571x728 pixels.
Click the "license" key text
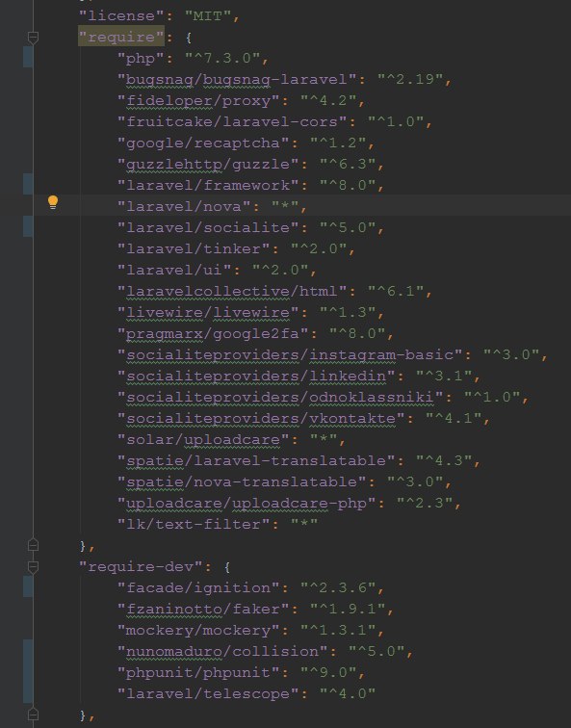point(121,16)
